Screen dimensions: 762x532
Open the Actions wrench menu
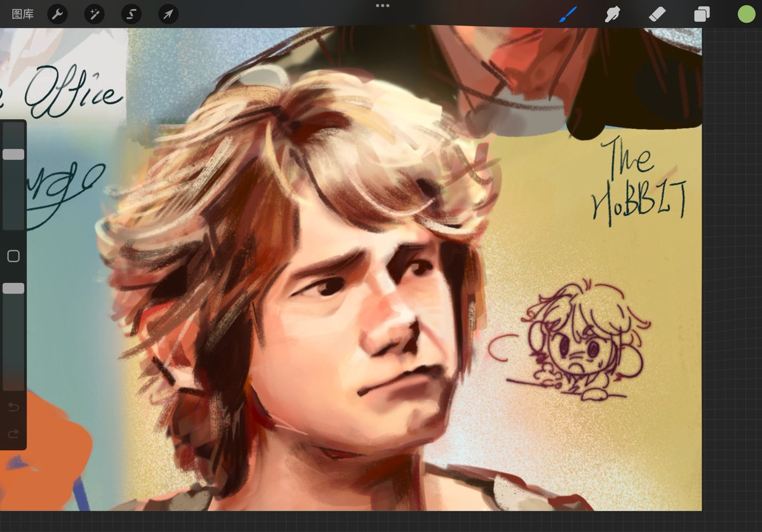click(x=57, y=14)
